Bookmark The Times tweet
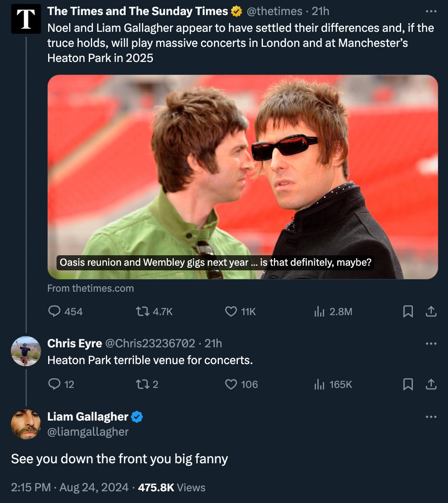 point(408,311)
